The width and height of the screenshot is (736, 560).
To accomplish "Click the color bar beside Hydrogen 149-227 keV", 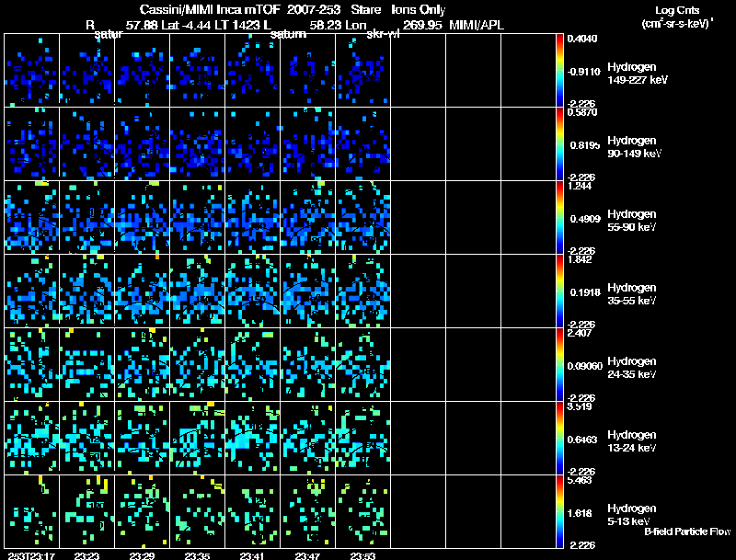I will point(559,71).
